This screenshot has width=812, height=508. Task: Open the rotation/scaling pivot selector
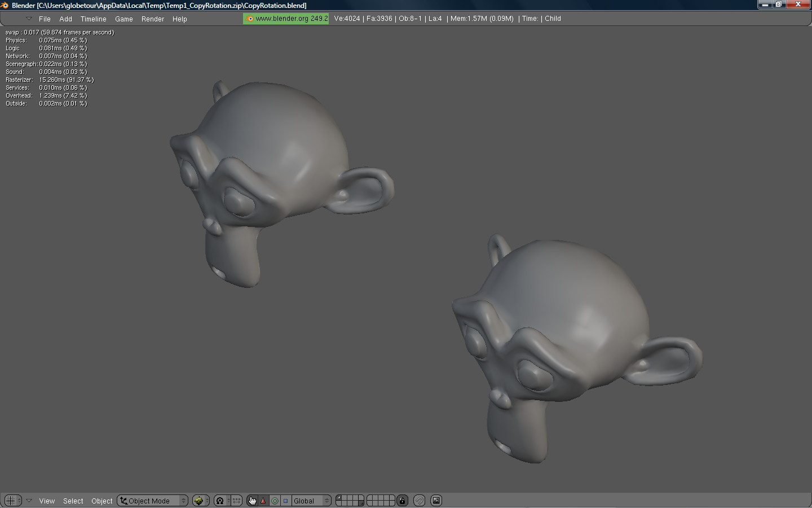[x=222, y=501]
